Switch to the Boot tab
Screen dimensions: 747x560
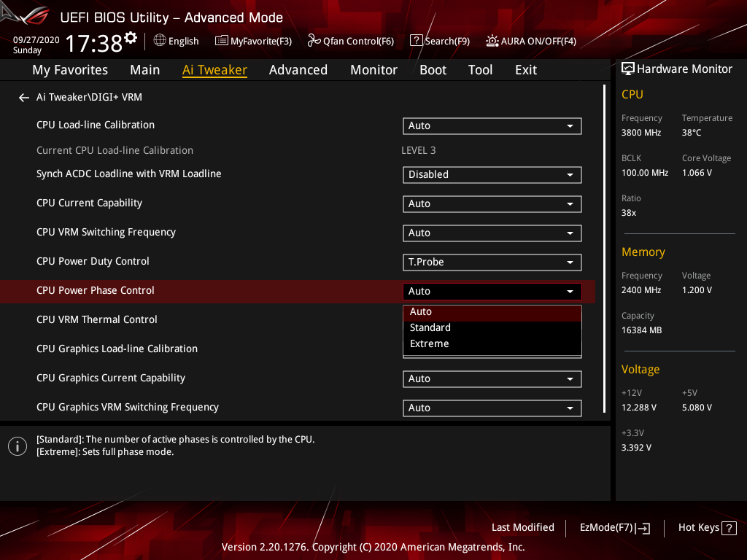(x=433, y=70)
